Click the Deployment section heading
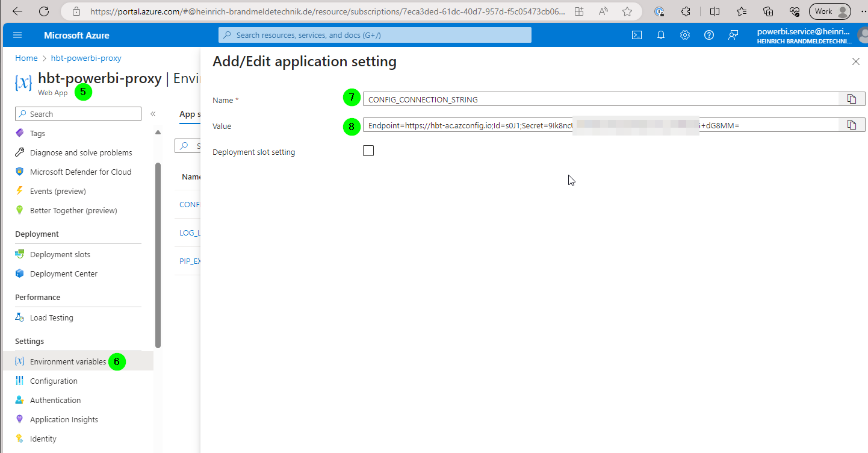This screenshot has width=868, height=453. click(x=37, y=234)
